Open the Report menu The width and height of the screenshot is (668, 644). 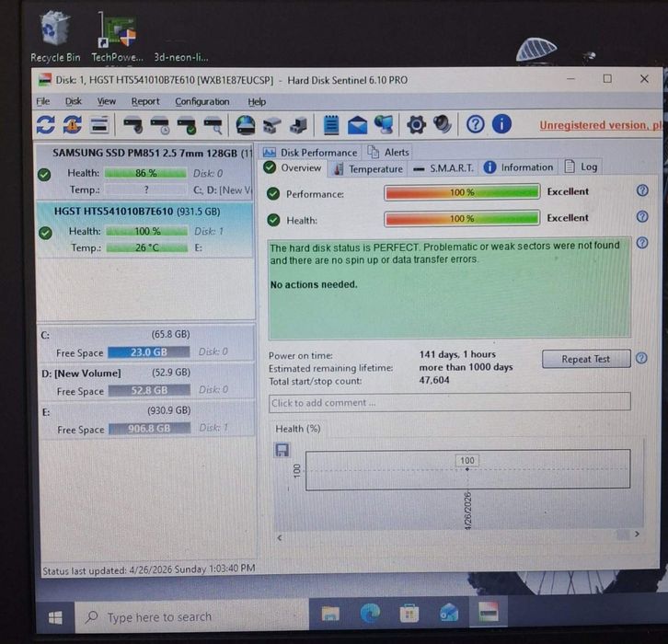click(x=145, y=101)
